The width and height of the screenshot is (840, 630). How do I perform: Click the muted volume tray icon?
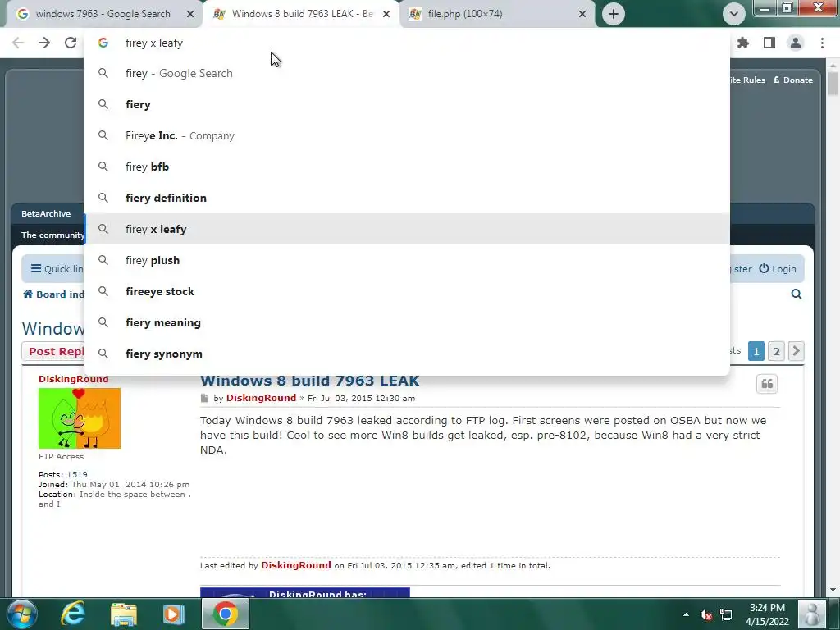(x=706, y=614)
